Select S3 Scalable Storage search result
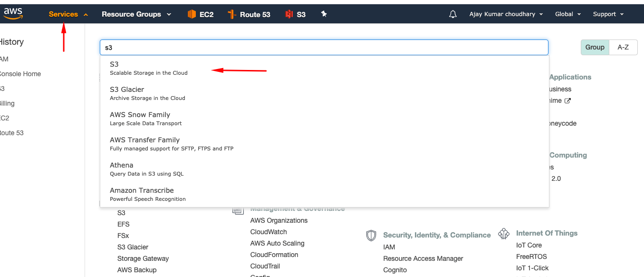644x277 pixels. coord(325,68)
